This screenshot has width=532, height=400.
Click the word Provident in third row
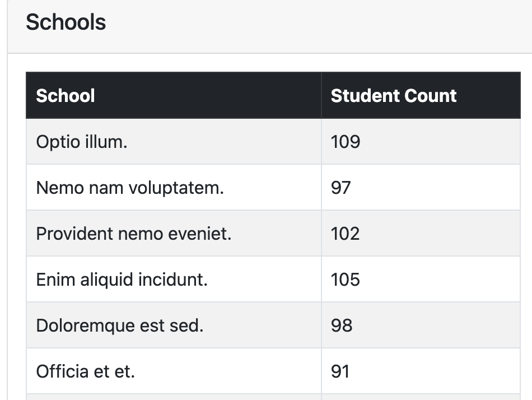point(74,234)
